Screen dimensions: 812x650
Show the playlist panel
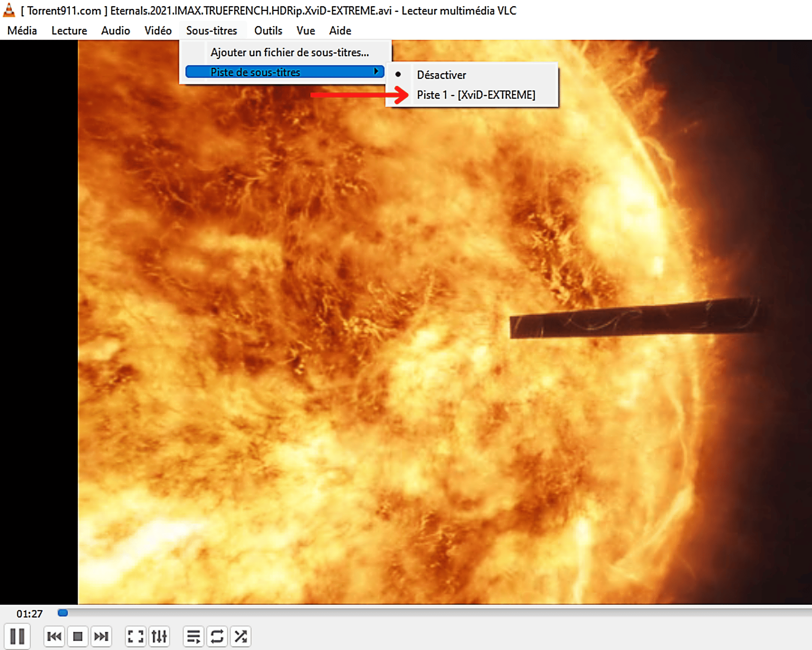[x=193, y=636]
